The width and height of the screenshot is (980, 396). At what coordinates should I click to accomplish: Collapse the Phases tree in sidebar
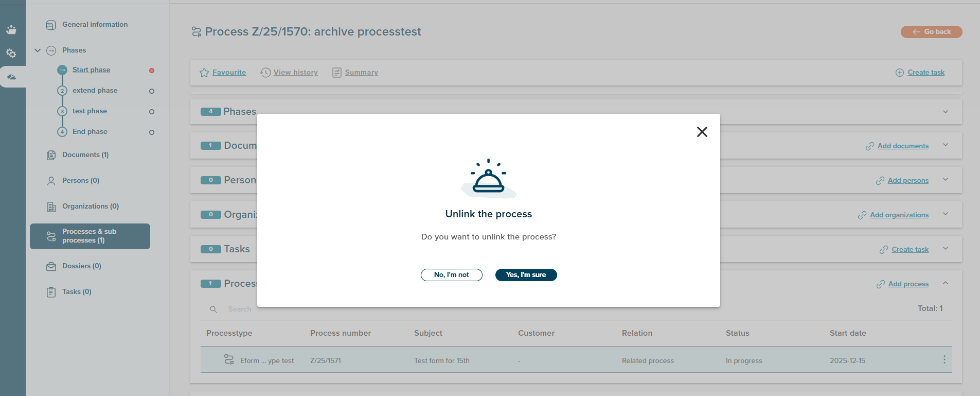[38, 50]
